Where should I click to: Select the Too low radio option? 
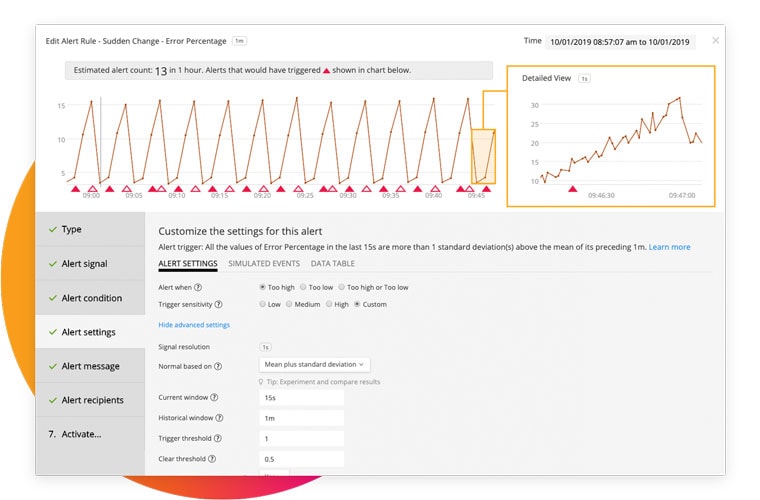[x=304, y=287]
